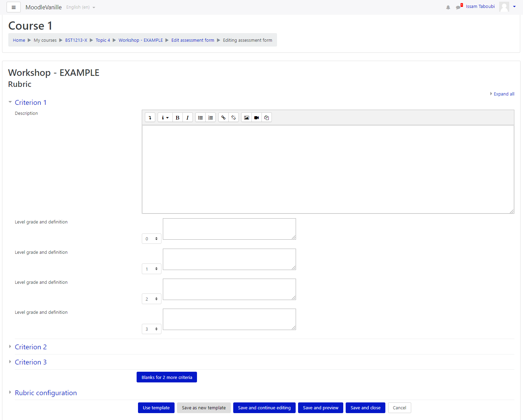
Task: Click the Editing assessment form breadcrumb text
Action: coord(247,40)
